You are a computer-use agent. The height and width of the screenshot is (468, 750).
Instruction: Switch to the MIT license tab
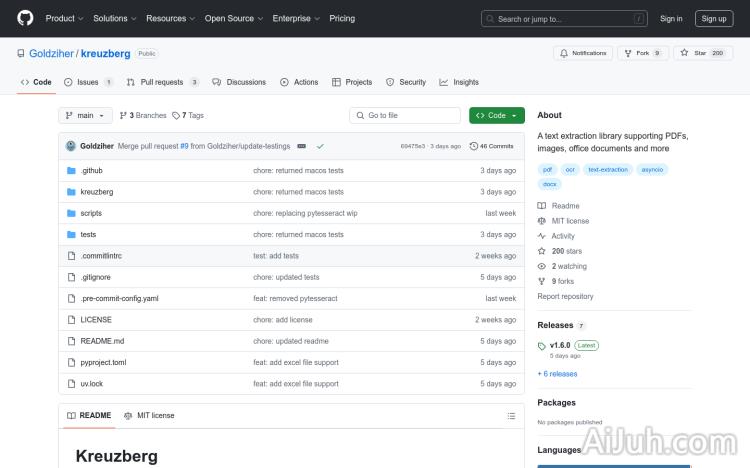[149, 415]
